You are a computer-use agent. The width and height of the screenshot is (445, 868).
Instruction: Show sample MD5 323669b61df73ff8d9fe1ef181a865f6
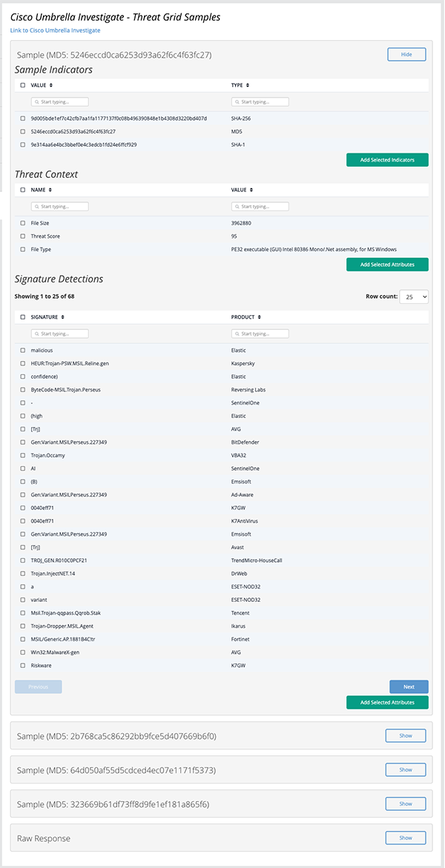click(406, 804)
